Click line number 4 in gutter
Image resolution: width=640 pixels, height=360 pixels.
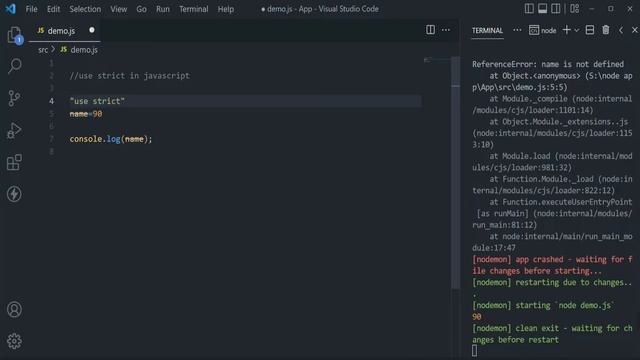coord(51,101)
